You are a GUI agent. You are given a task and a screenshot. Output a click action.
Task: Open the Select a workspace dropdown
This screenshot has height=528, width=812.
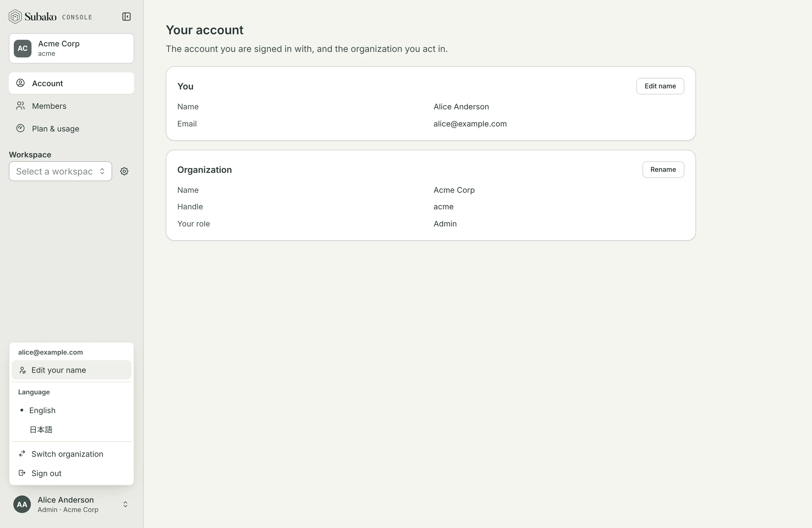click(x=60, y=171)
